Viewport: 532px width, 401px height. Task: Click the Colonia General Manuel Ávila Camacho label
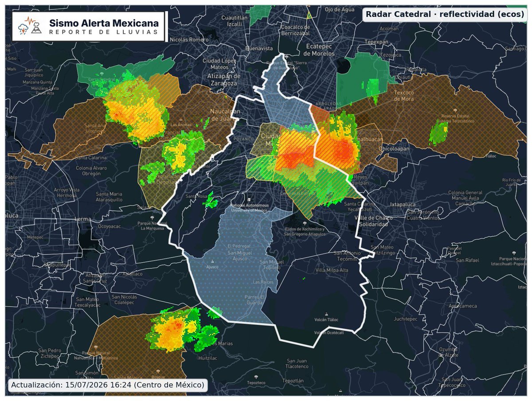(465, 199)
